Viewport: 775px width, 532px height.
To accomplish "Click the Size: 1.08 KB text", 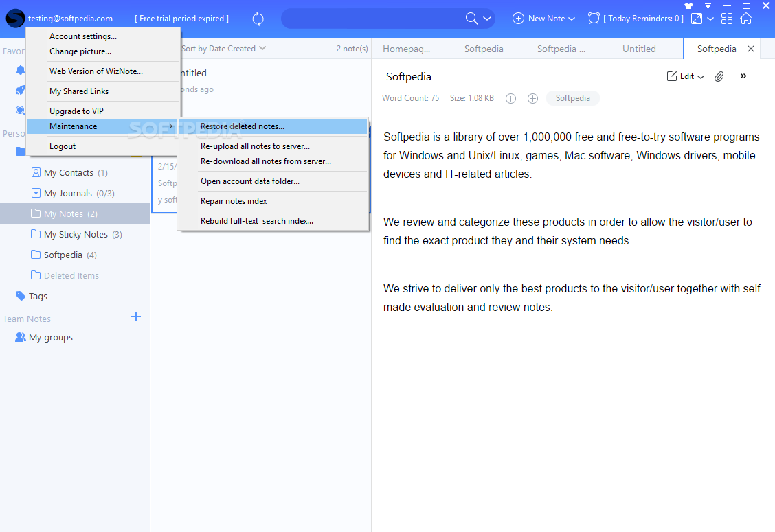I will pos(471,97).
